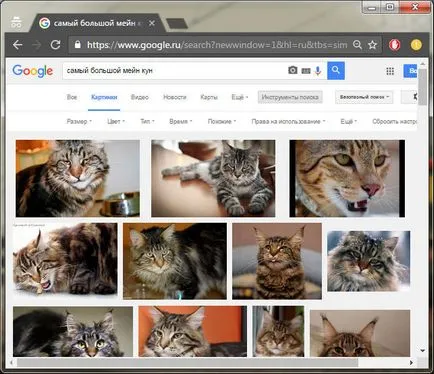
Task: Click the scrollbar down arrow
Action: point(422,351)
